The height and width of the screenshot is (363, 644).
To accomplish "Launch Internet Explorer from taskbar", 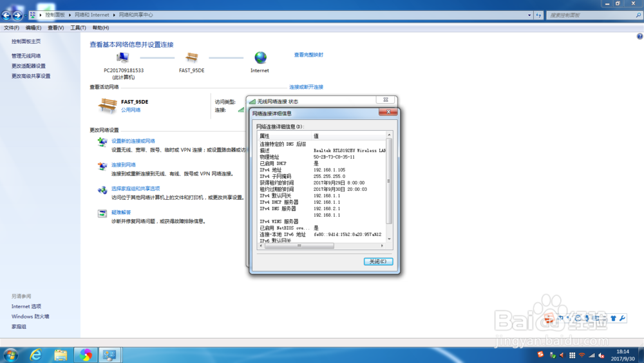I will coord(36,355).
